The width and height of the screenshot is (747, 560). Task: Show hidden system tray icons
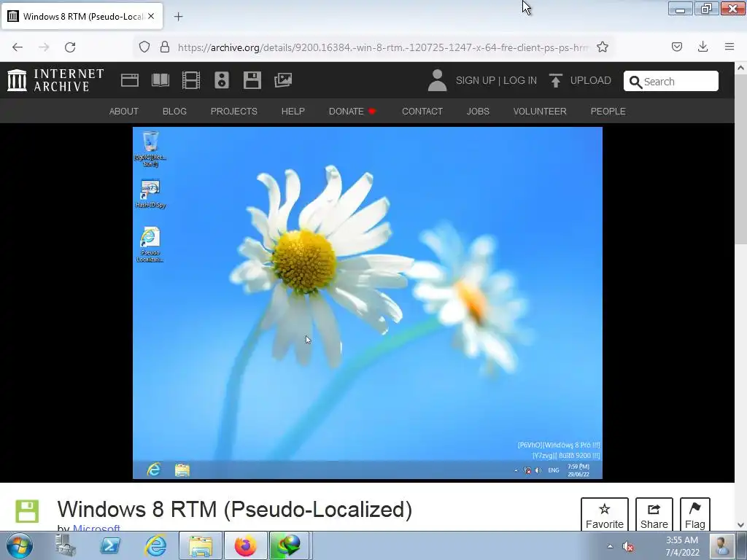point(611,546)
